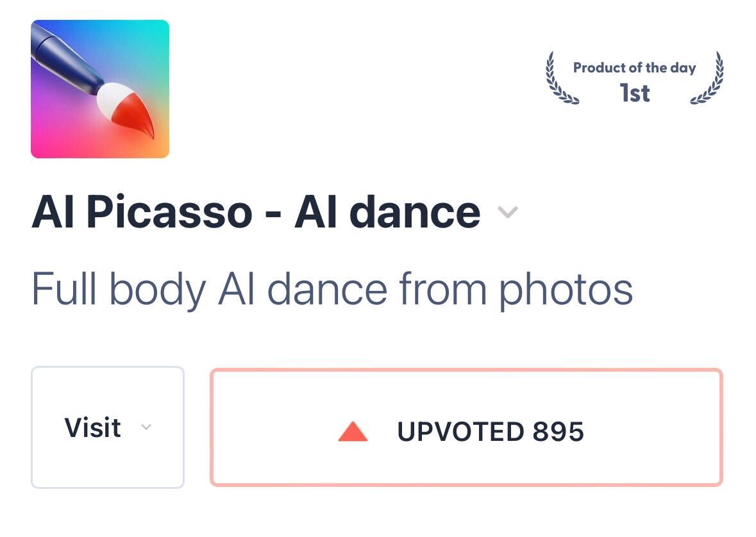
Task: Click the AI dance part of title
Action: (x=387, y=212)
